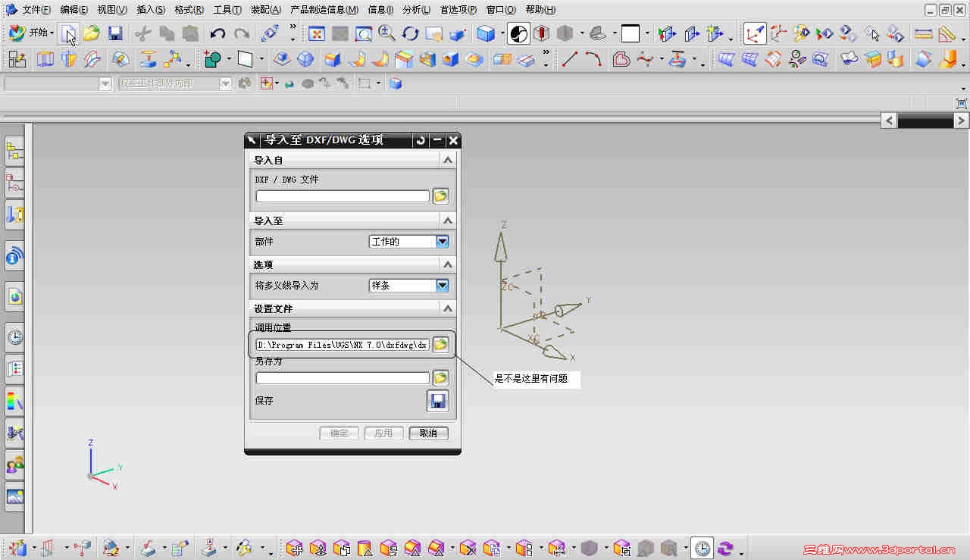The height and width of the screenshot is (560, 970).
Task: Click the horizontal scrollbar left arrow
Action: [890, 120]
